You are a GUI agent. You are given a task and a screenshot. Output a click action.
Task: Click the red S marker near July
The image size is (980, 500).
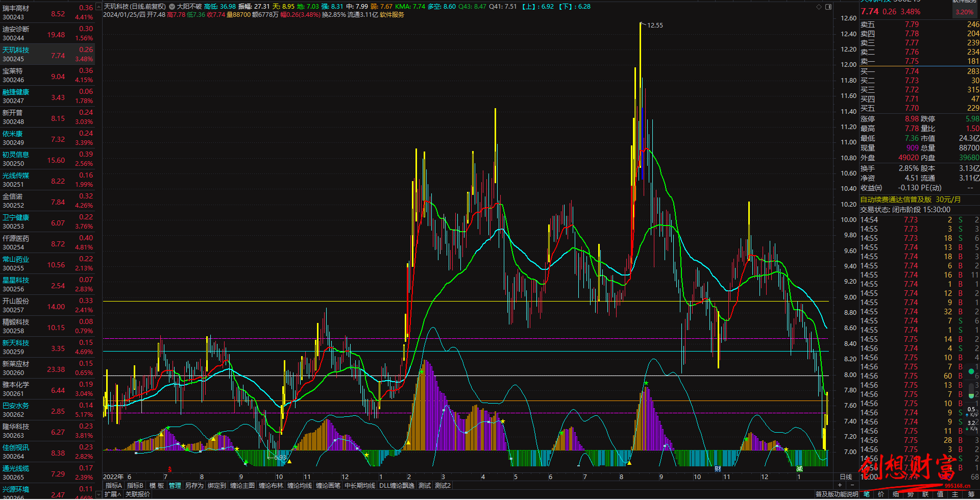point(170,469)
